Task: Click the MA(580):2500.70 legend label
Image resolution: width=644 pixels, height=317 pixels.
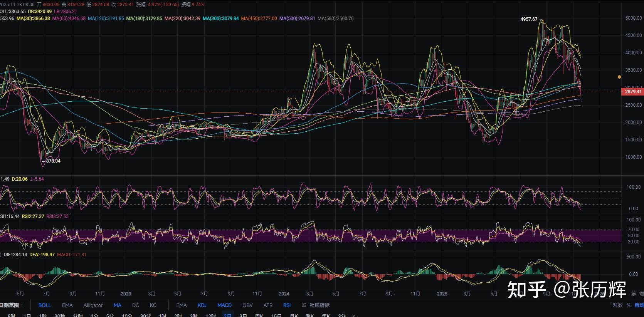Action: 335,18
